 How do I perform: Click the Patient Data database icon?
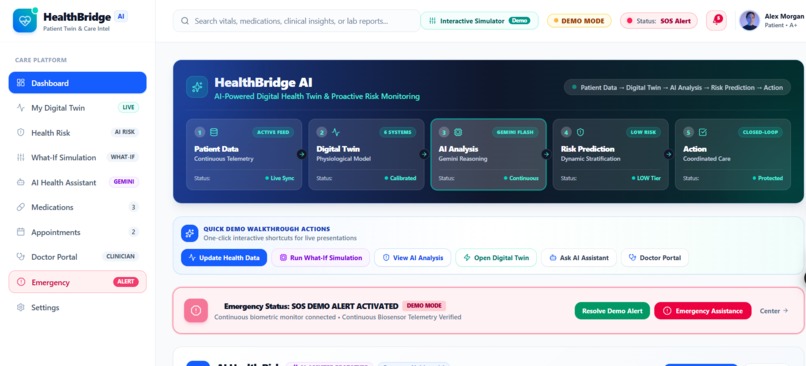[214, 132]
